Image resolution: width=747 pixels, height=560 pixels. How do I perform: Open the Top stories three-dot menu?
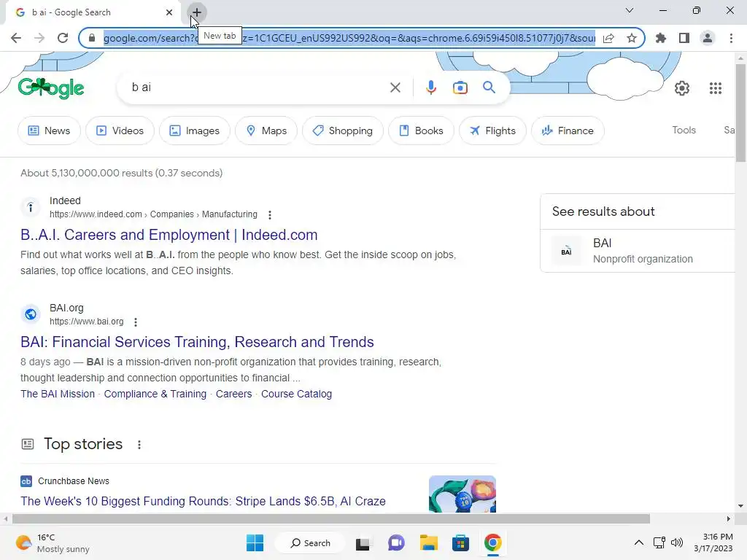139,444
